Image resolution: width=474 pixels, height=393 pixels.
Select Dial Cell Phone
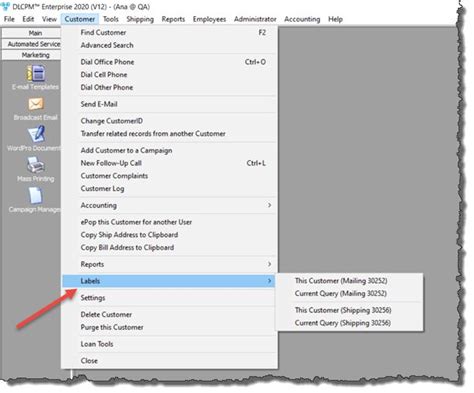(x=170, y=75)
